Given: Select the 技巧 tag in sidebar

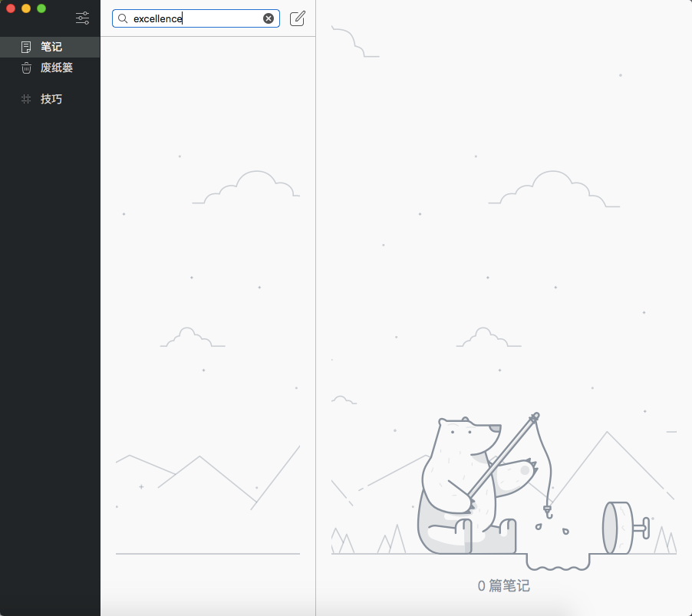Looking at the screenshot, I should pyautogui.click(x=50, y=99).
